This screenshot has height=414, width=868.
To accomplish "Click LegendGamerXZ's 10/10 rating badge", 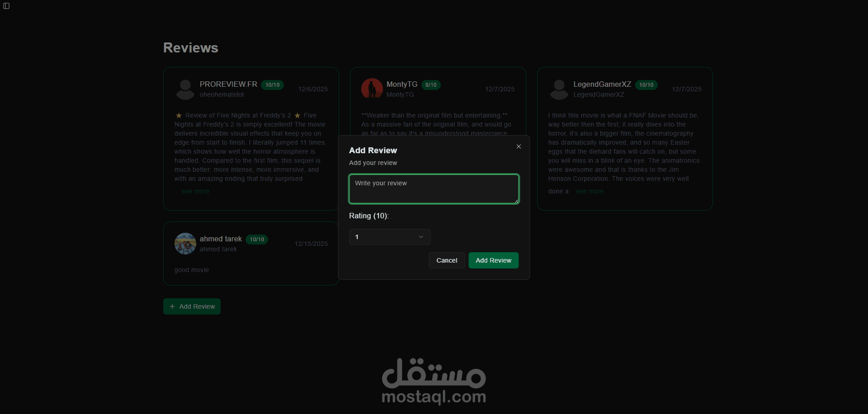I will [x=646, y=85].
